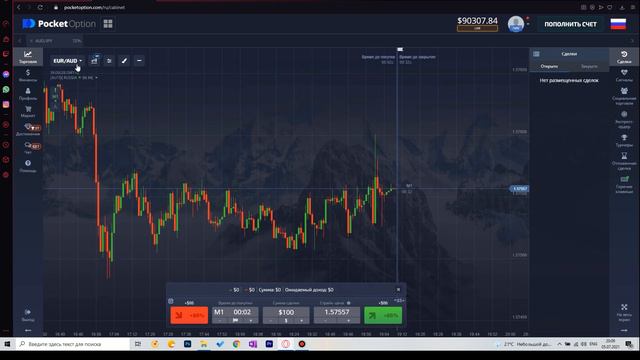Open the Russian flag language selector
640x360 pixels.
click(x=618, y=24)
